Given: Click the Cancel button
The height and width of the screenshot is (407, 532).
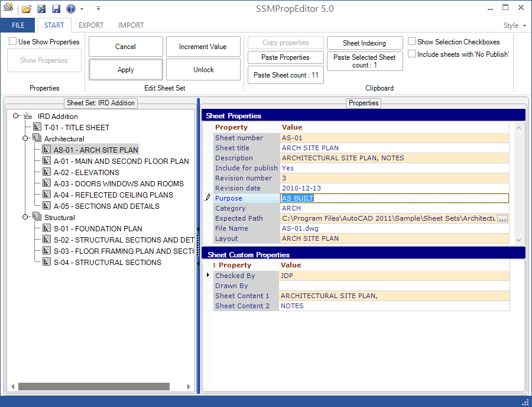Looking at the screenshot, I should click(x=125, y=47).
